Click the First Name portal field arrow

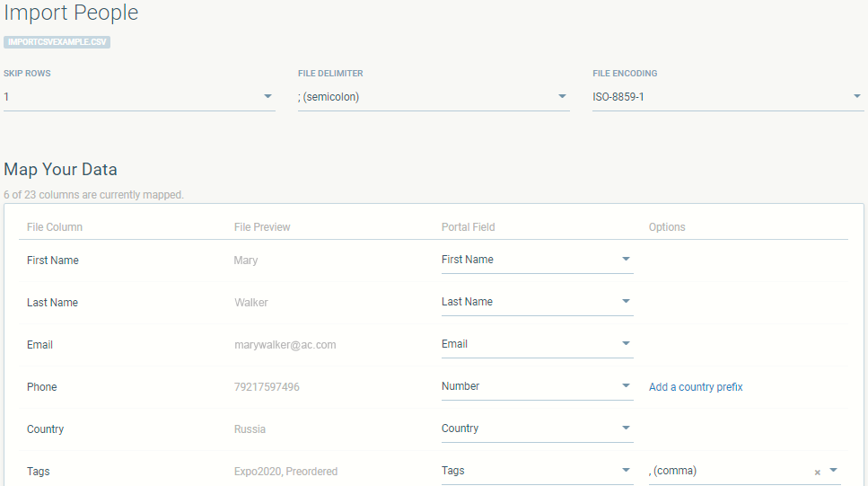click(626, 260)
